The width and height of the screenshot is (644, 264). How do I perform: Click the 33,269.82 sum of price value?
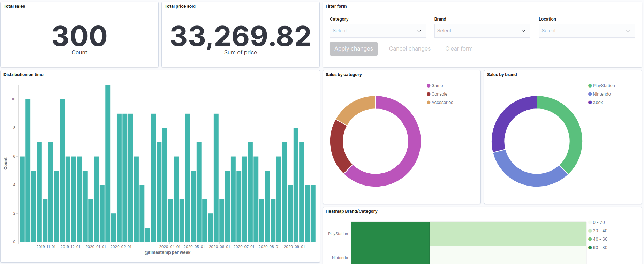(x=241, y=36)
